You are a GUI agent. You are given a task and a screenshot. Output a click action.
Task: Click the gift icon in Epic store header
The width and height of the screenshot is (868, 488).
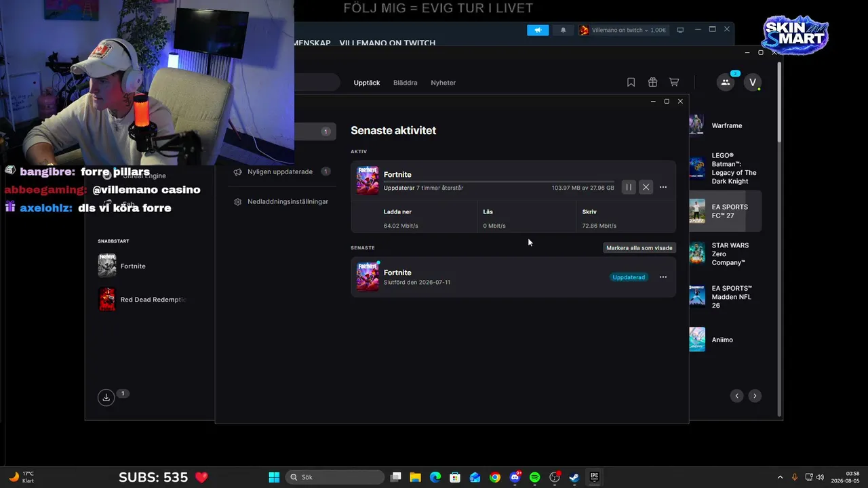(x=652, y=82)
